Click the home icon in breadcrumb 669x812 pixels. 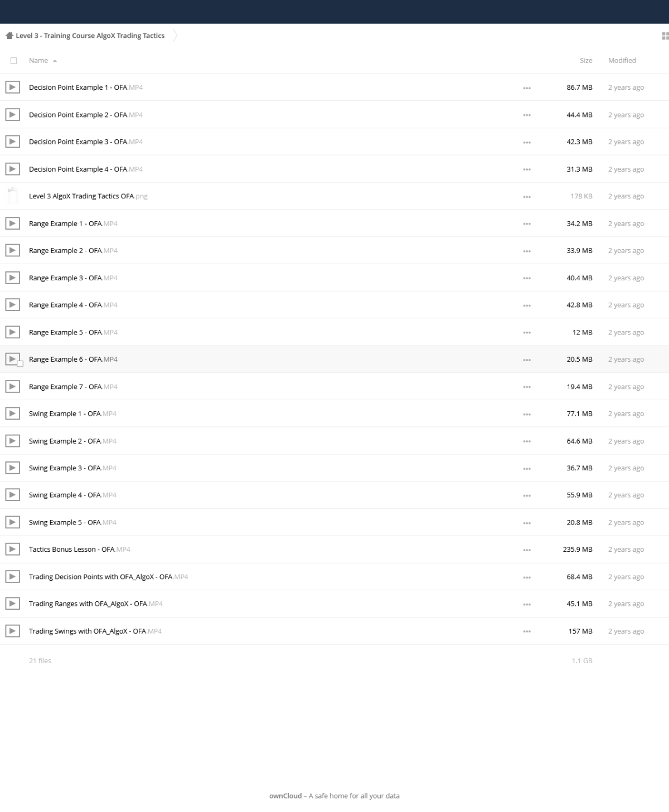pos(9,36)
